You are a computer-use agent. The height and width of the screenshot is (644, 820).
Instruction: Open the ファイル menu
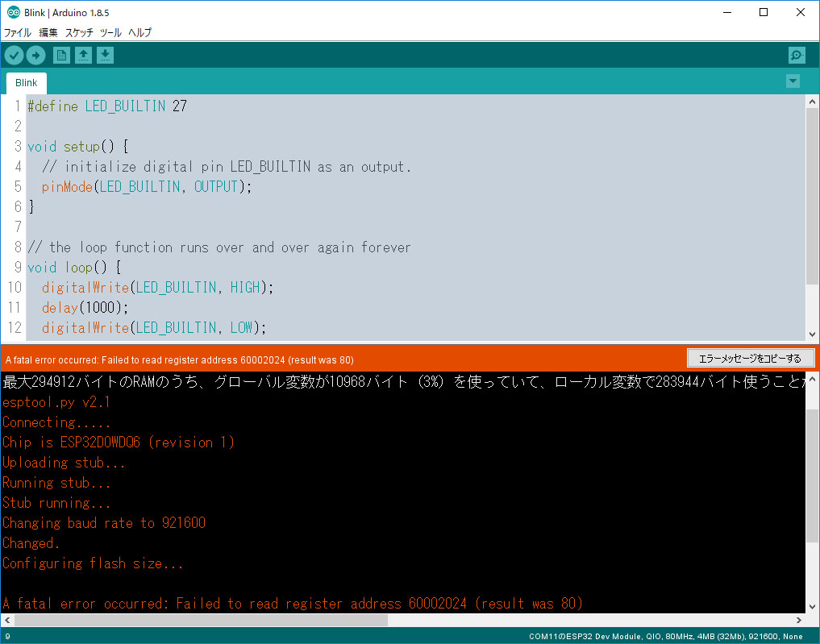pyautogui.click(x=18, y=33)
